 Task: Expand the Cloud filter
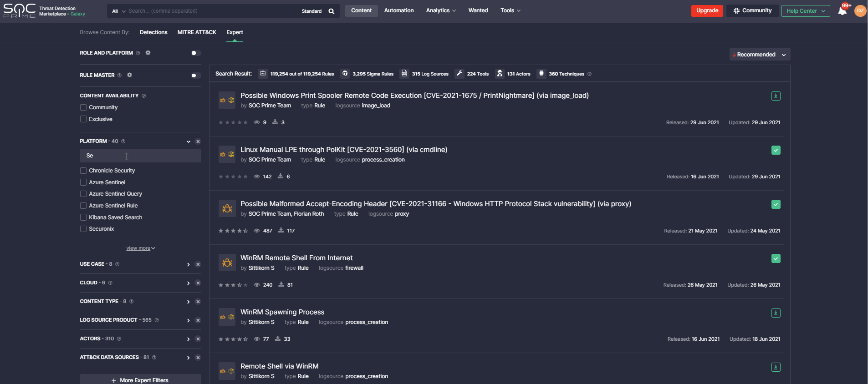point(188,283)
